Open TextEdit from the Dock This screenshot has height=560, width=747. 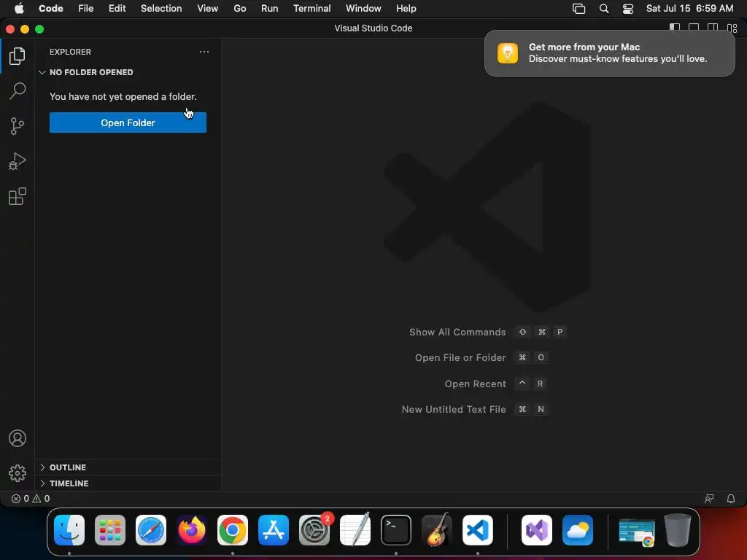tap(355, 529)
